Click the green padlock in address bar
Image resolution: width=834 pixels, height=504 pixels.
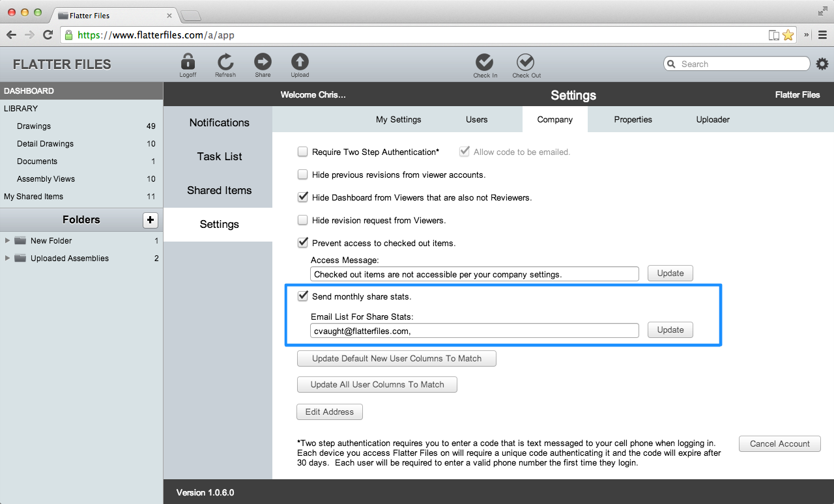coord(69,35)
